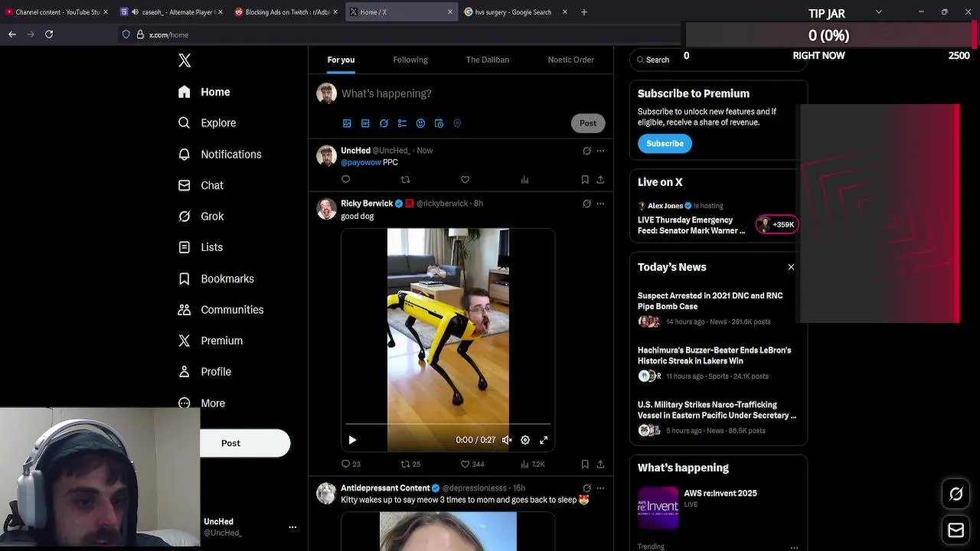980x551 pixels.
Task: Schedule the post with calendar icon
Action: tap(439, 123)
